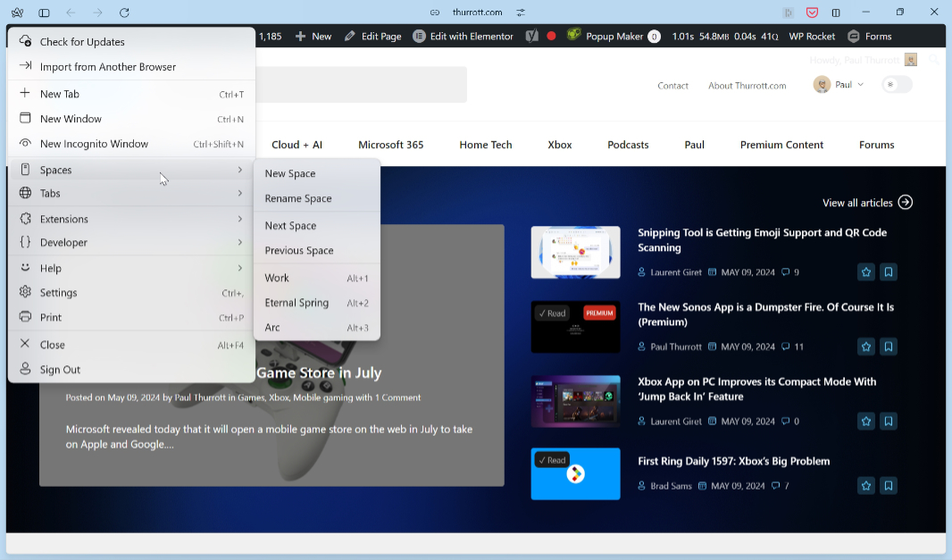This screenshot has height=560, width=952.
Task: Click the split view icon
Action: 836,13
